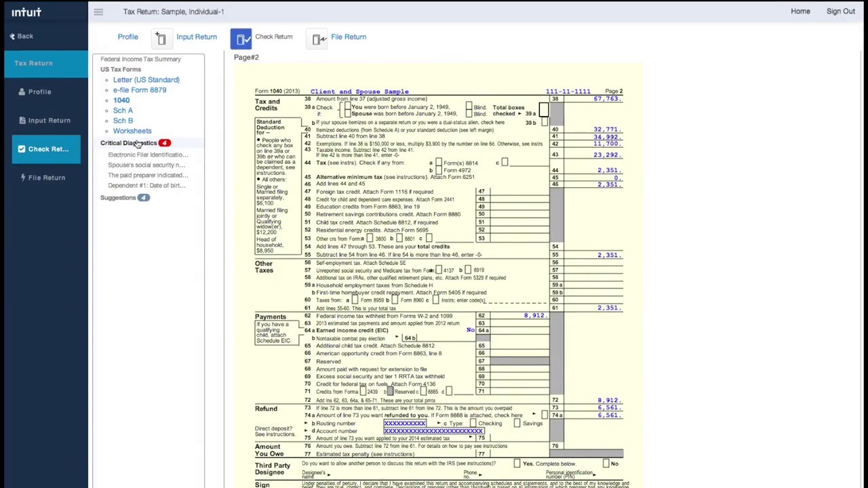
Task: Click the red Critical Diagnostics count badge
Action: pyautogui.click(x=164, y=143)
